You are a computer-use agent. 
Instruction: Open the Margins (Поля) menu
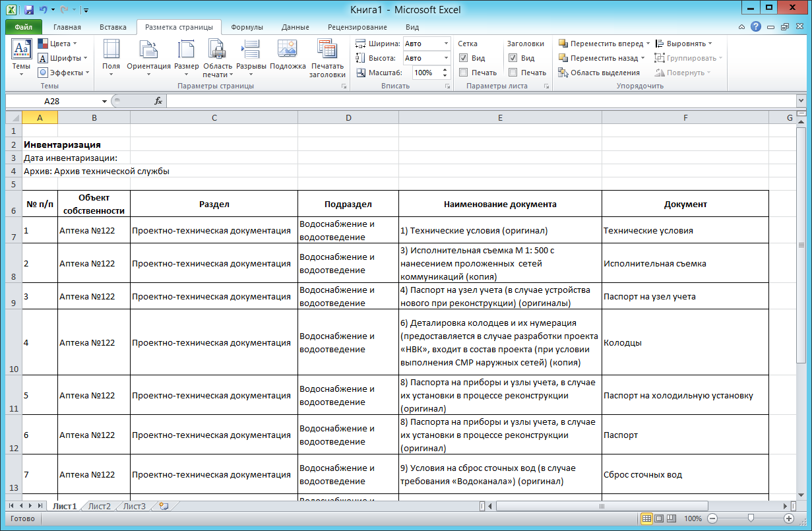point(111,57)
